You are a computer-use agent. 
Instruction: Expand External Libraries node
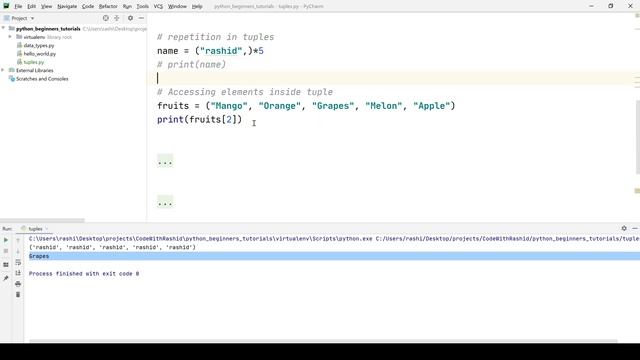(x=3, y=70)
